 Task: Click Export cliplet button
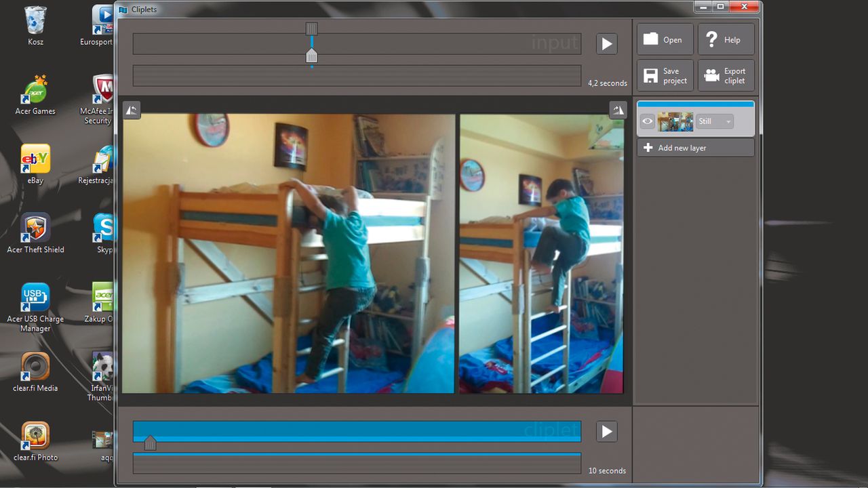[726, 75]
